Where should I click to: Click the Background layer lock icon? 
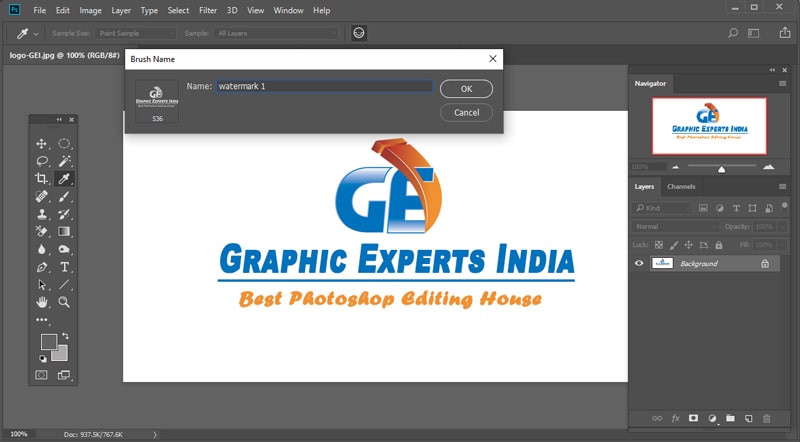coord(765,263)
